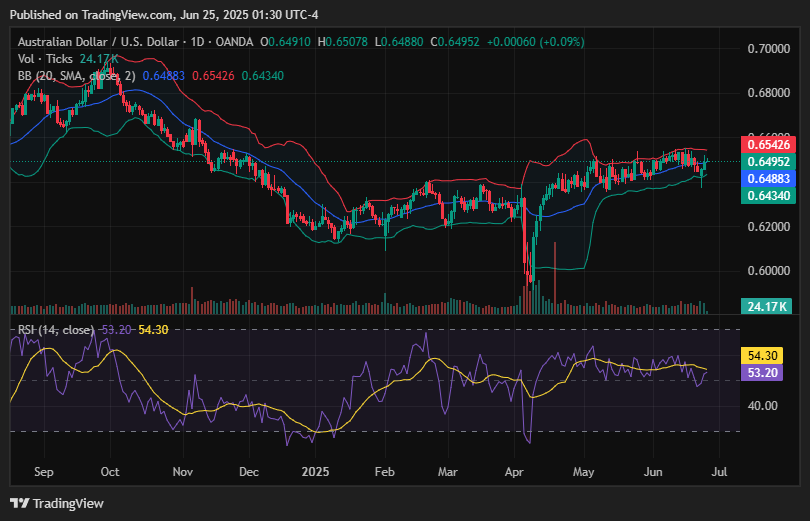Click the green 0.64952 current price tag
The image size is (810, 521).
click(768, 162)
